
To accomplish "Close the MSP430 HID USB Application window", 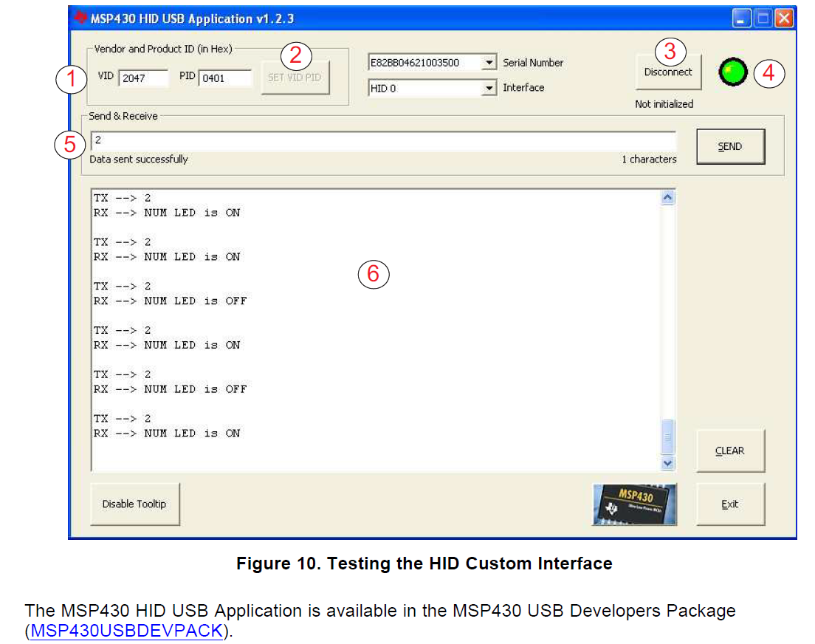I will pos(784,18).
